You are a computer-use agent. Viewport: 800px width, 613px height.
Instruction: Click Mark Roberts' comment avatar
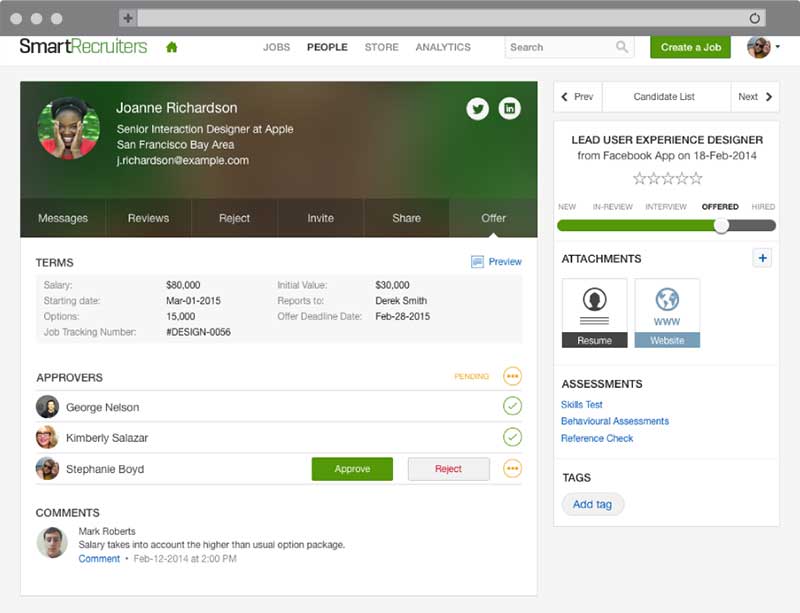[52, 542]
